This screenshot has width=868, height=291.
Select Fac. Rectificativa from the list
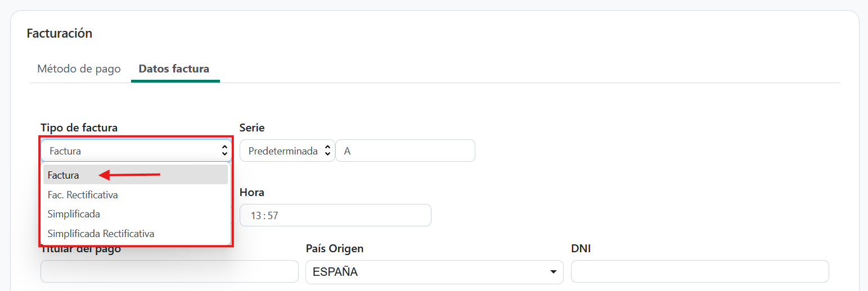[x=83, y=195]
